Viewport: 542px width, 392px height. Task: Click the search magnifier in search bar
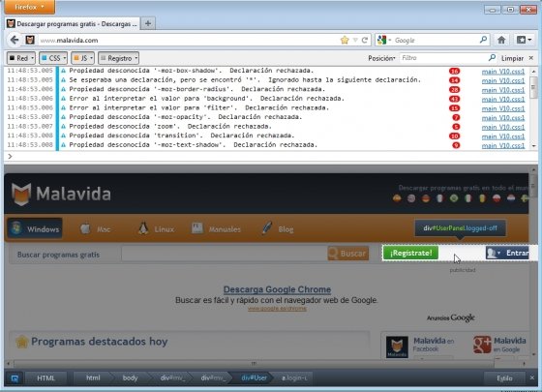coord(484,40)
